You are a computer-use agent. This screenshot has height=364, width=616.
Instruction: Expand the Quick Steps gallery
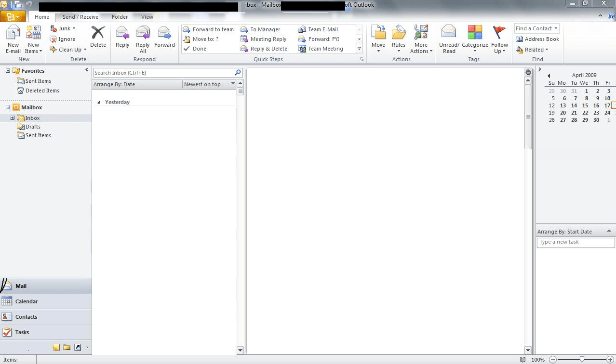[359, 49]
